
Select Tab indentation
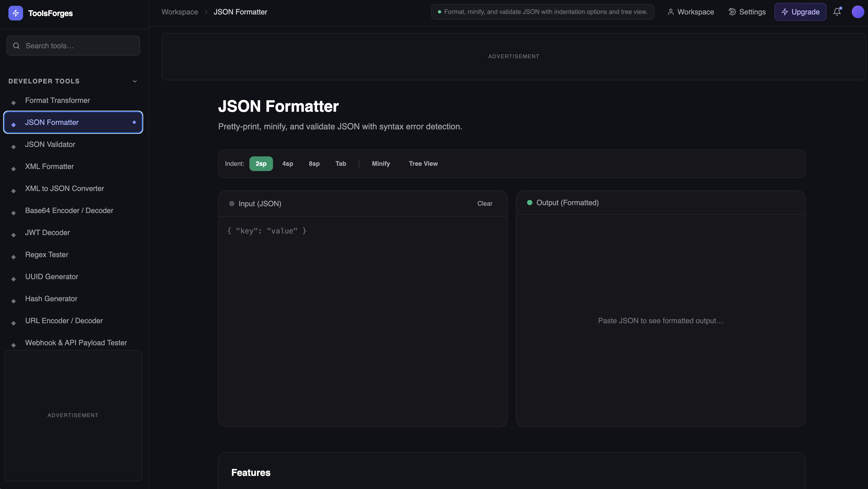click(341, 164)
